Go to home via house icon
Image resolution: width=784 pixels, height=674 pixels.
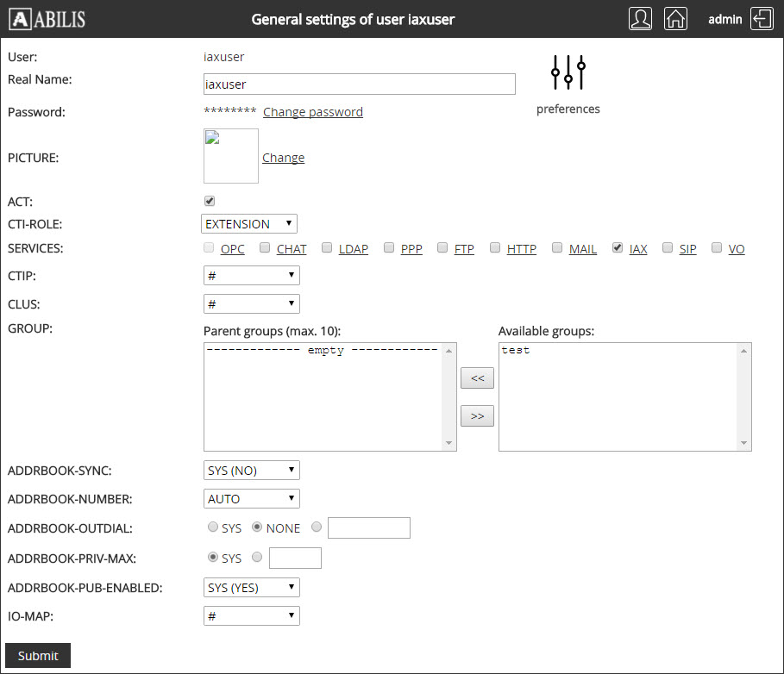point(676,19)
